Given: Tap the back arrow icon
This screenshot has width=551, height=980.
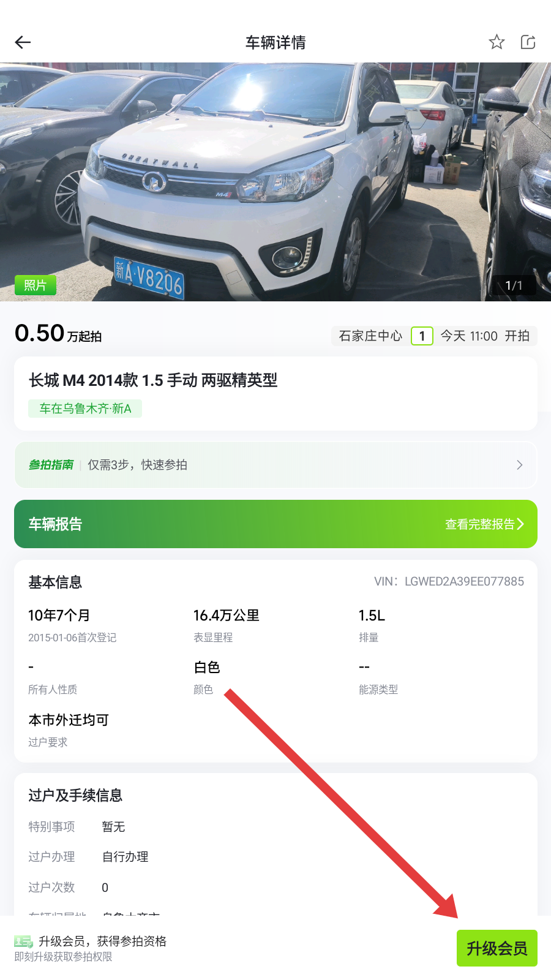Looking at the screenshot, I should pyautogui.click(x=23, y=42).
